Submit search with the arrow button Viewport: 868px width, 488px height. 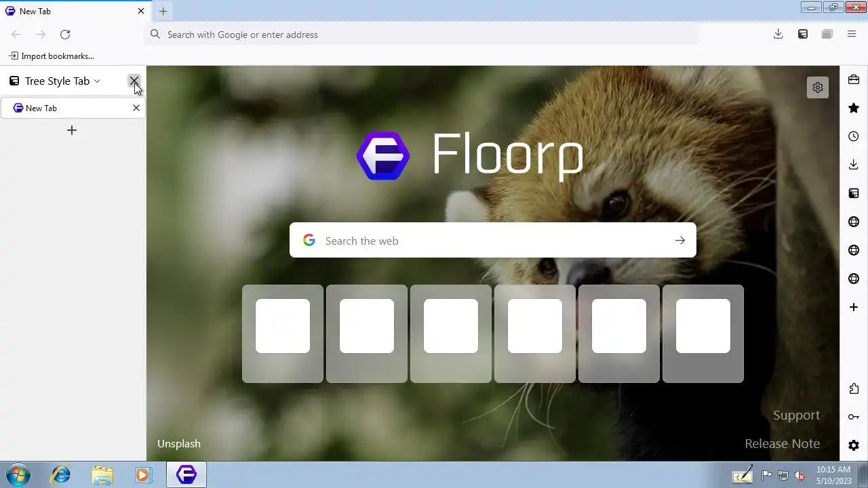tap(679, 240)
